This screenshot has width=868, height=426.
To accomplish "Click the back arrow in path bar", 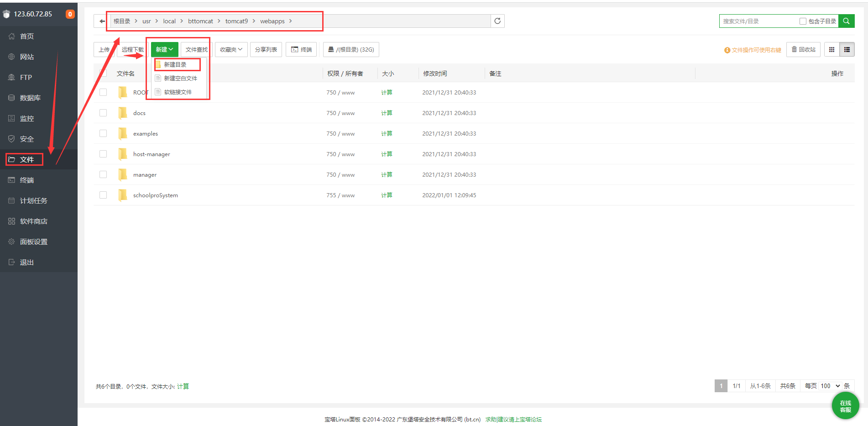I will (x=102, y=21).
